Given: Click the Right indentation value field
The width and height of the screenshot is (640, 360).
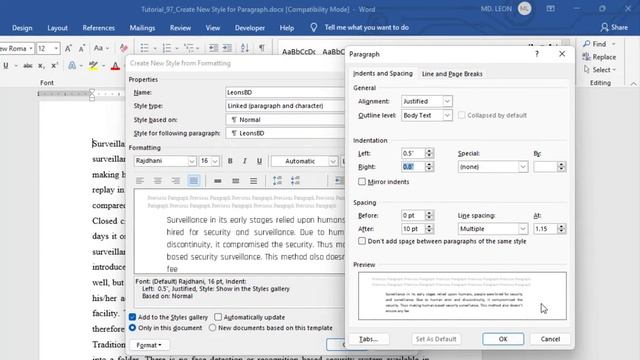Looking at the screenshot, I should pos(413,167).
